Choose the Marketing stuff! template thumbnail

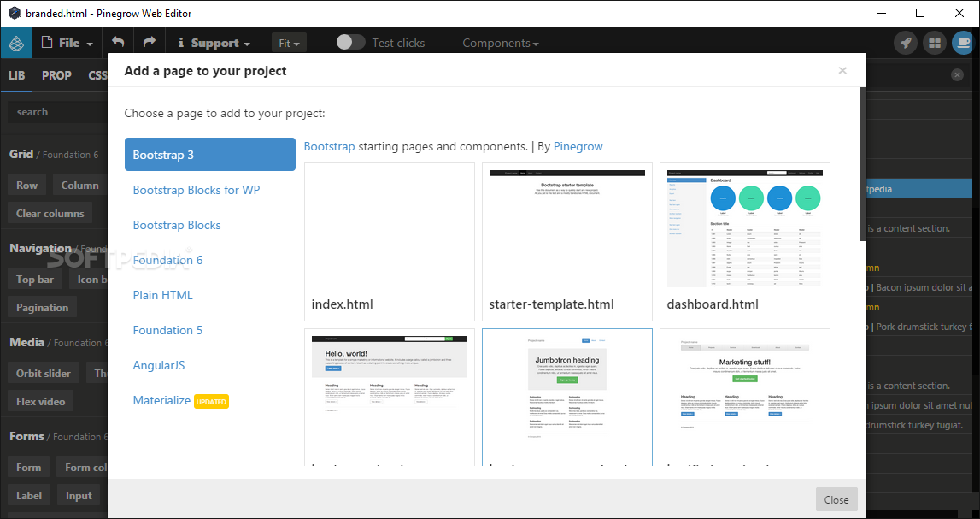pos(745,397)
